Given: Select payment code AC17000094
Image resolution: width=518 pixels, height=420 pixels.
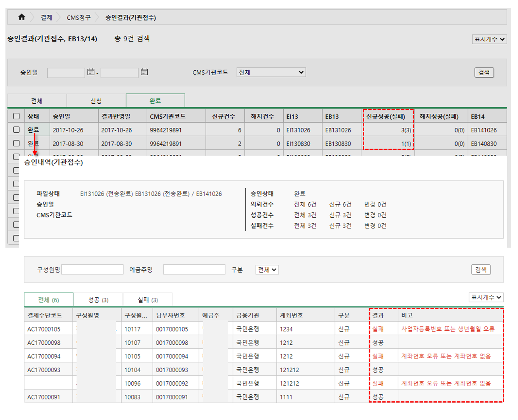Looking at the screenshot, I should tap(44, 356).
